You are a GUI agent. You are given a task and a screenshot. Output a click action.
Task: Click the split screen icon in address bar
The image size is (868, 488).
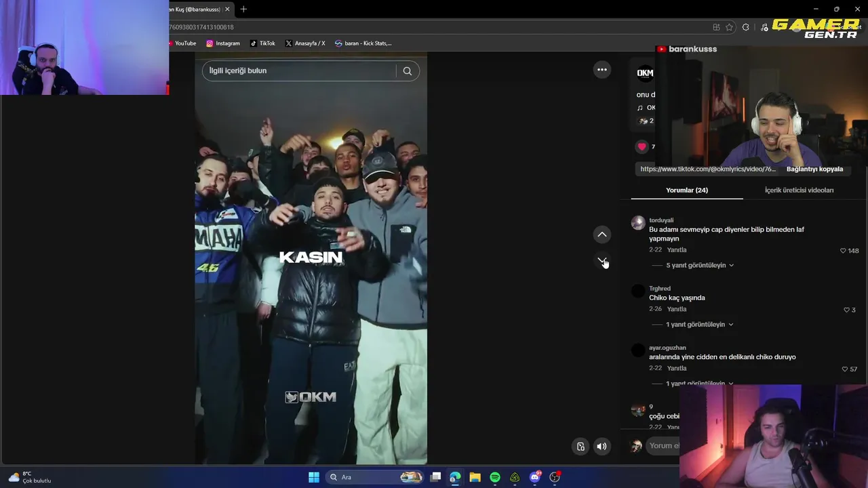point(716,27)
